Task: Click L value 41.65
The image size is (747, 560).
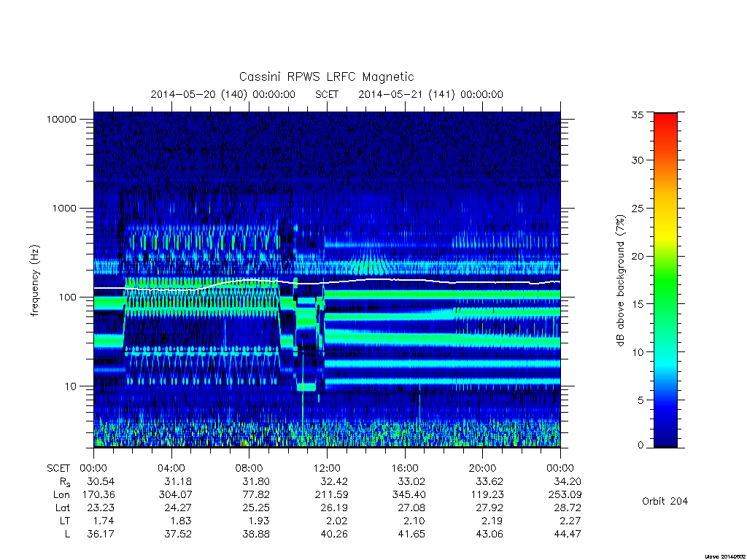Action: coord(411,534)
